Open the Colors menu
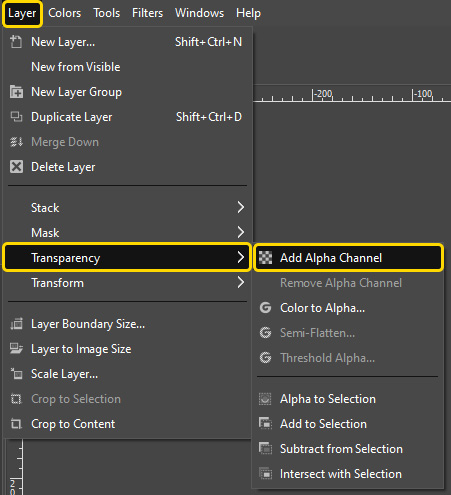Viewport: 451px width, 495px height. [x=65, y=13]
